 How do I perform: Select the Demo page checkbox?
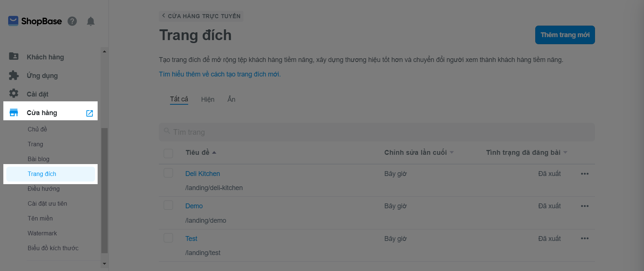tap(169, 205)
